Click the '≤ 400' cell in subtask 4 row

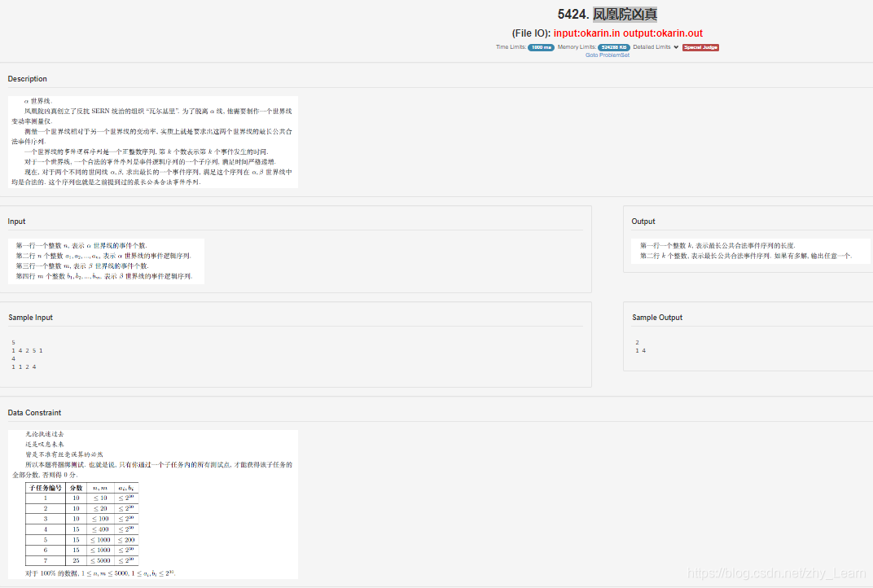pos(100,529)
